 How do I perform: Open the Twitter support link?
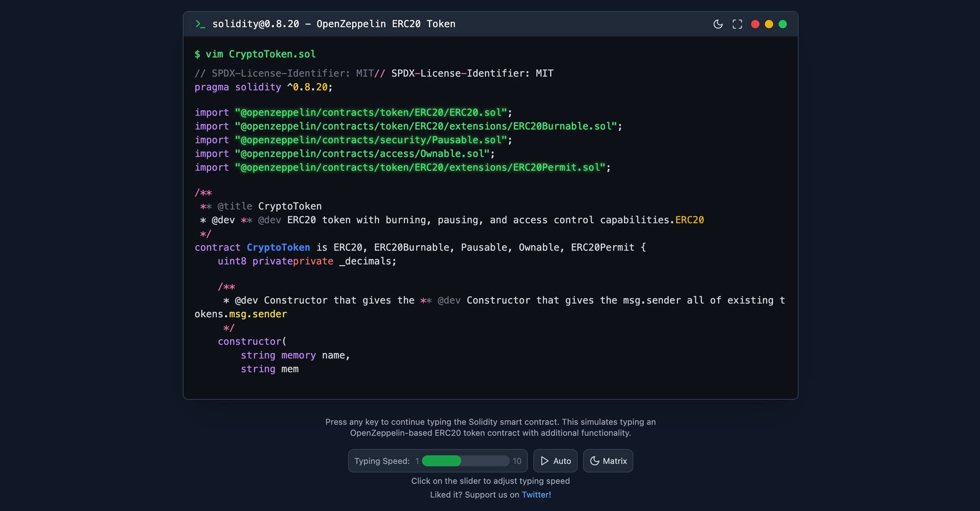[x=536, y=494]
